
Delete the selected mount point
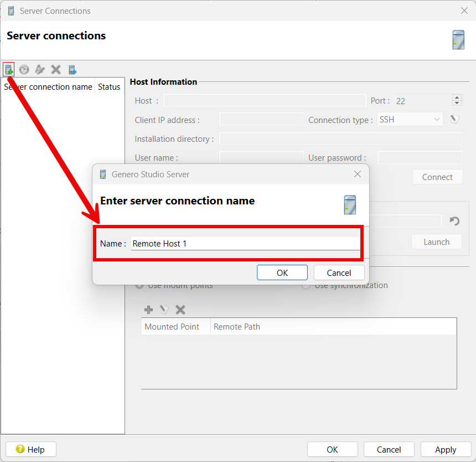point(179,310)
